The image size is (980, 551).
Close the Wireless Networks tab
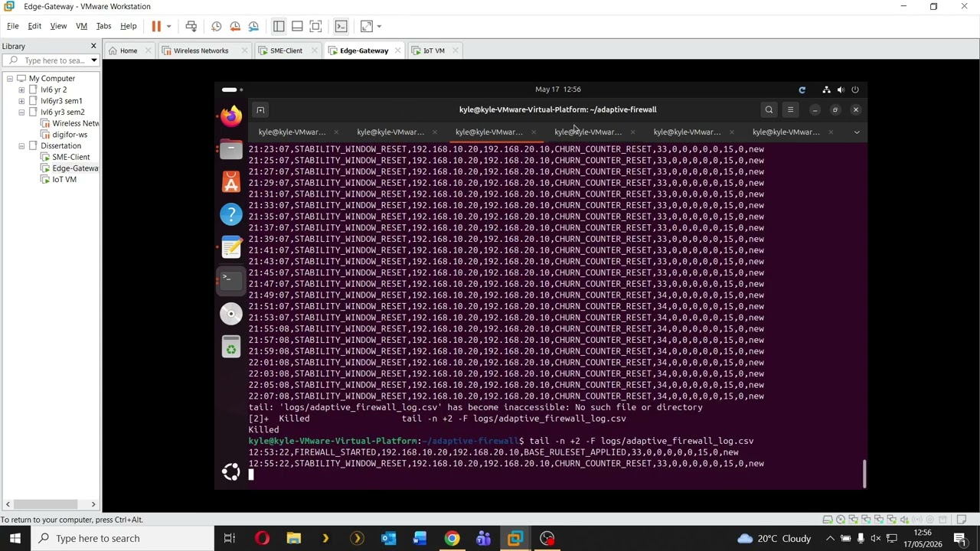coord(245,51)
